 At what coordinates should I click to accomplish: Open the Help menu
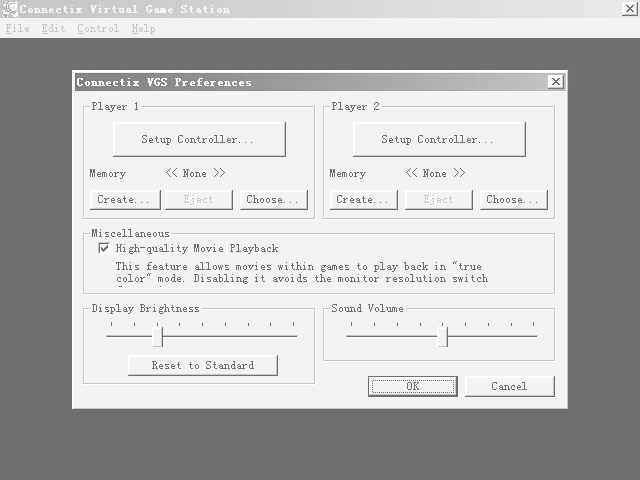[x=143, y=28]
